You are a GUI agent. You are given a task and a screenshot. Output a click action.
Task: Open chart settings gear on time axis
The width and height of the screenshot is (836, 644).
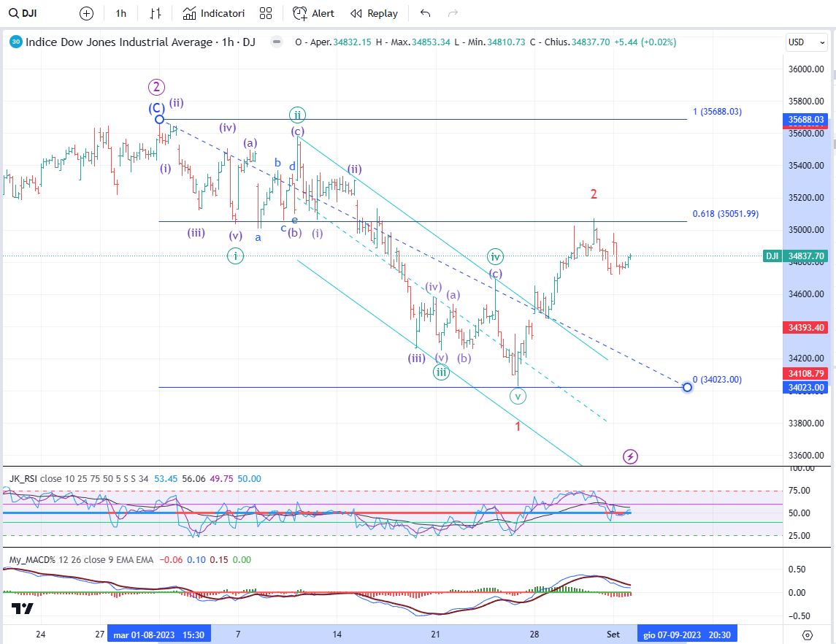coord(808,635)
